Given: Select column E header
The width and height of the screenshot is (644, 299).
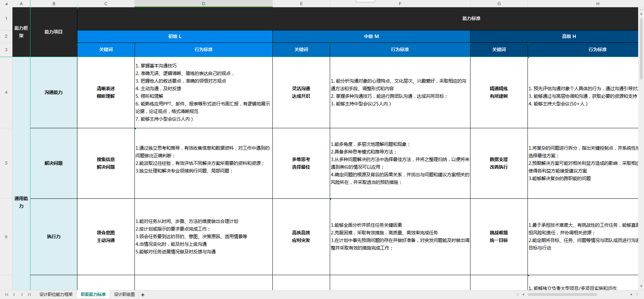Looking at the screenshot, I should [301, 3].
